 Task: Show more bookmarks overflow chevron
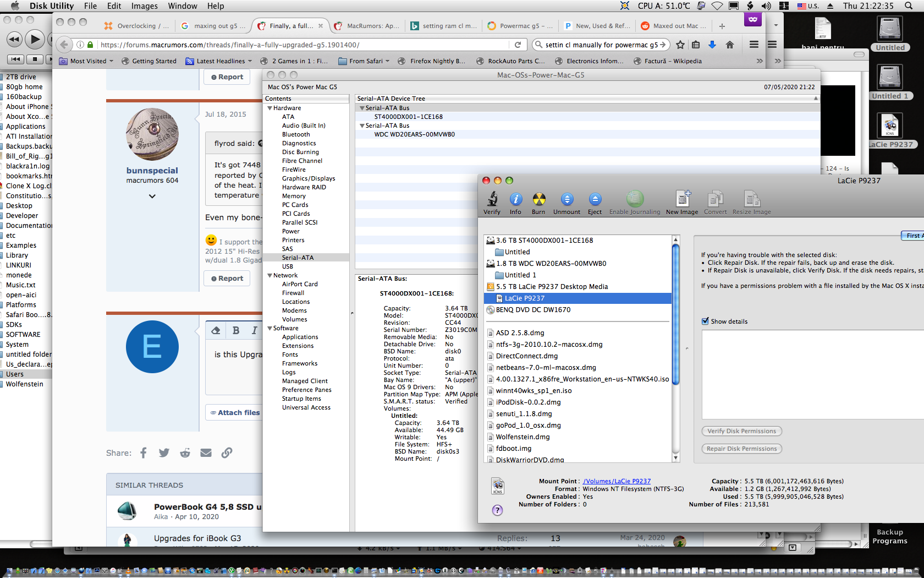pyautogui.click(x=760, y=61)
